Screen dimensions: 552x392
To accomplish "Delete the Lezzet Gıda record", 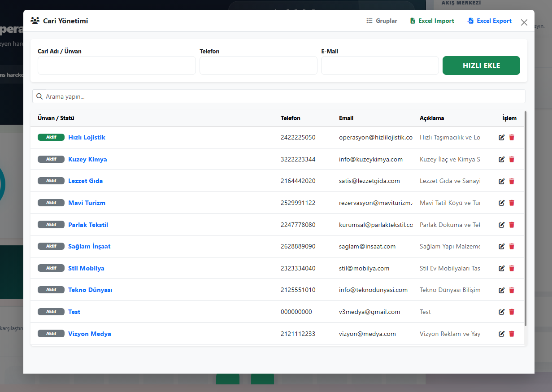I will pyautogui.click(x=512, y=181).
